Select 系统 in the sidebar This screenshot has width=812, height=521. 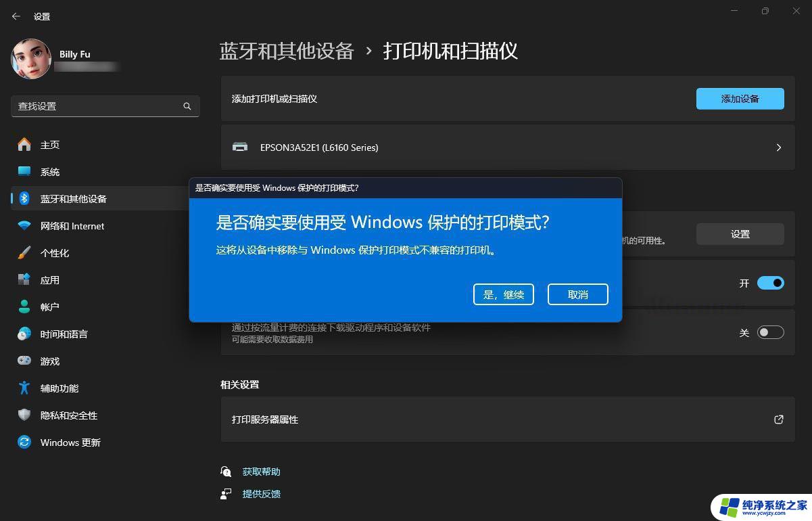pos(50,172)
